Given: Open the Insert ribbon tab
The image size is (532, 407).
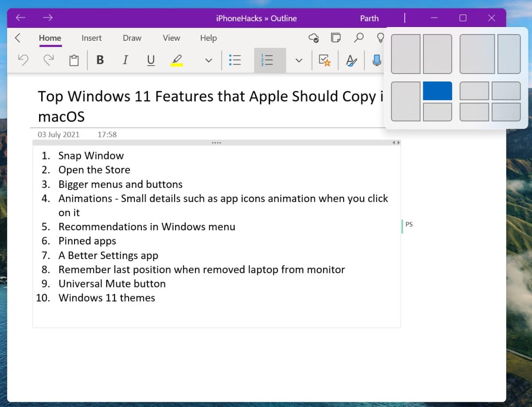Looking at the screenshot, I should (91, 38).
